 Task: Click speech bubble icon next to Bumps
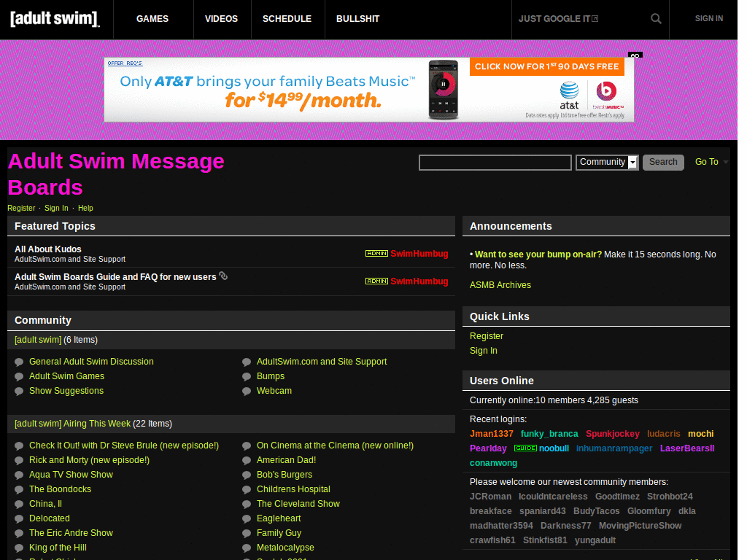[x=247, y=377]
